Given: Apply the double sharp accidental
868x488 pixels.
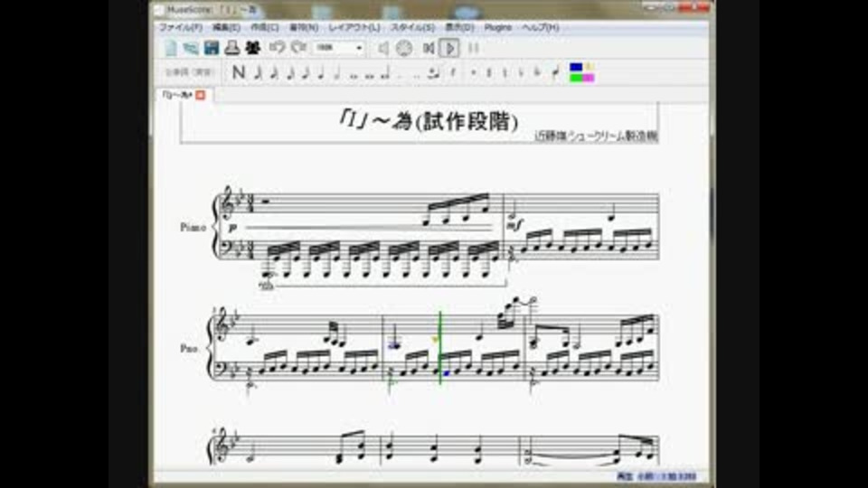Looking at the screenshot, I should [x=473, y=72].
